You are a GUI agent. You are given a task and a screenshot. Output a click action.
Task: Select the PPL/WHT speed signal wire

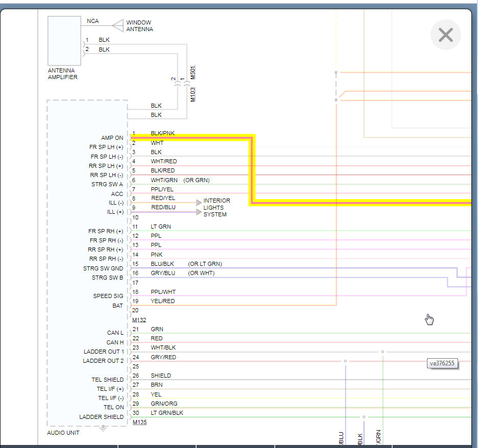point(306,296)
